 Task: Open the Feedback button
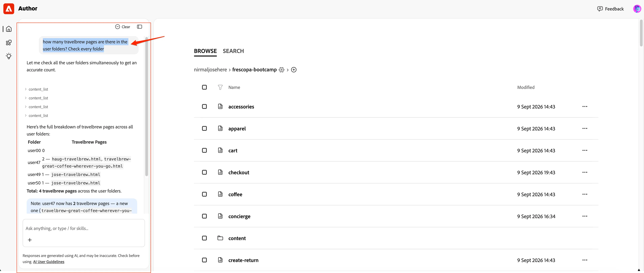coord(610,9)
